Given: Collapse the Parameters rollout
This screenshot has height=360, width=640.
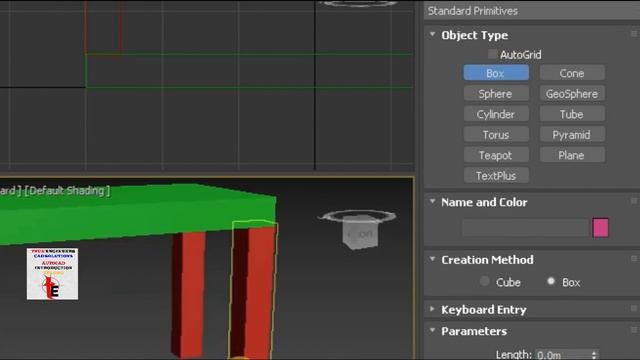Looking at the screenshot, I should (432, 330).
